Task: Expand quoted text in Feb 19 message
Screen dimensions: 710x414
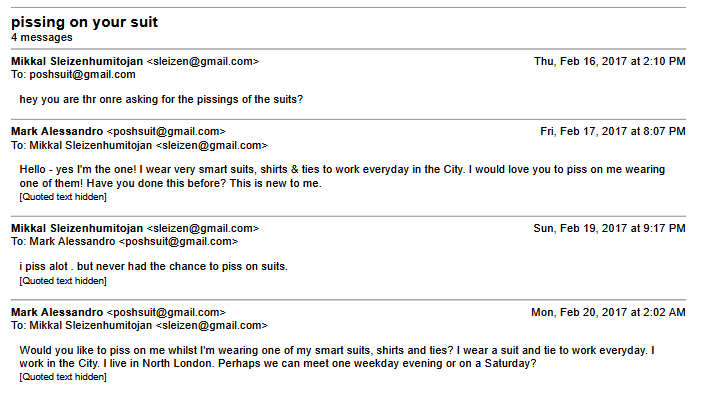Action: click(x=63, y=281)
